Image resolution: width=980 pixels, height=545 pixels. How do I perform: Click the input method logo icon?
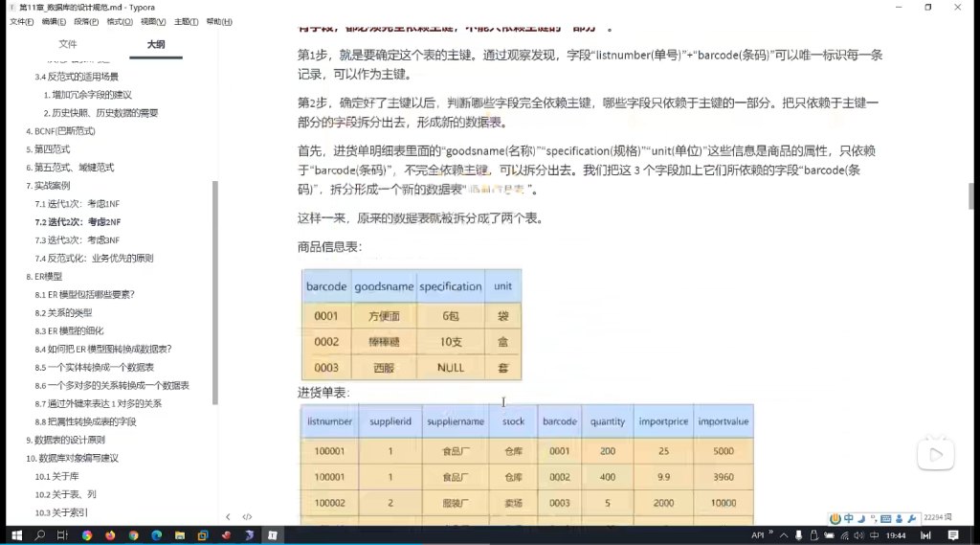coord(835,519)
